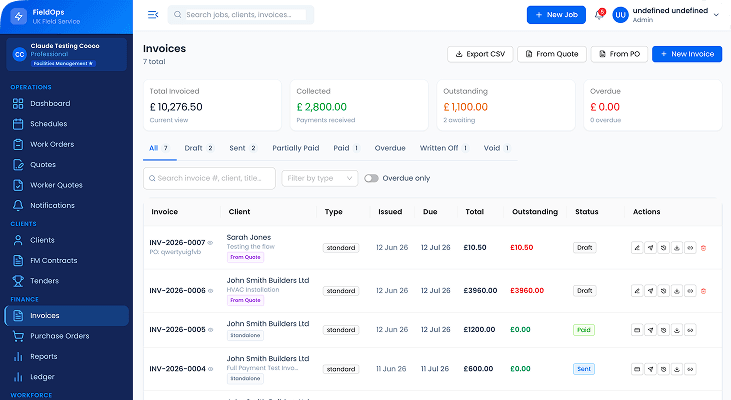Click card icon for INV-2026-0004
Viewport: 731px width, 400px height.
click(637, 369)
